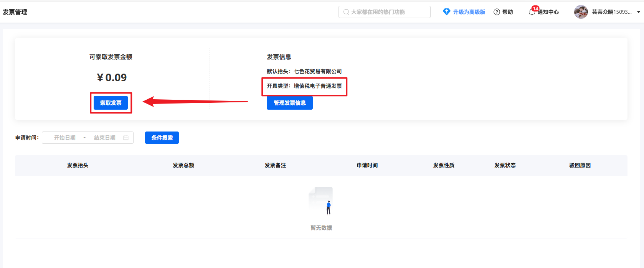This screenshot has width=644, height=268.
Task: Open the account menu via username text
Action: click(611, 12)
